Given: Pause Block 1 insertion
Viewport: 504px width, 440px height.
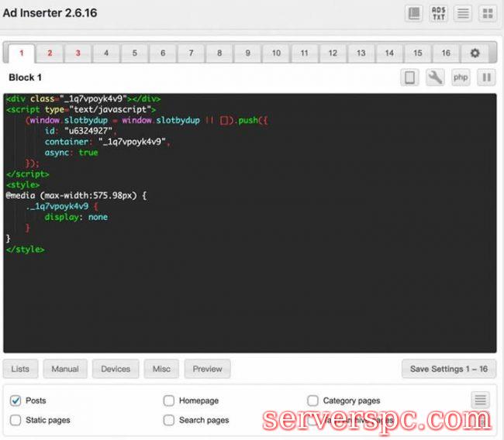Looking at the screenshot, I should click(x=486, y=77).
